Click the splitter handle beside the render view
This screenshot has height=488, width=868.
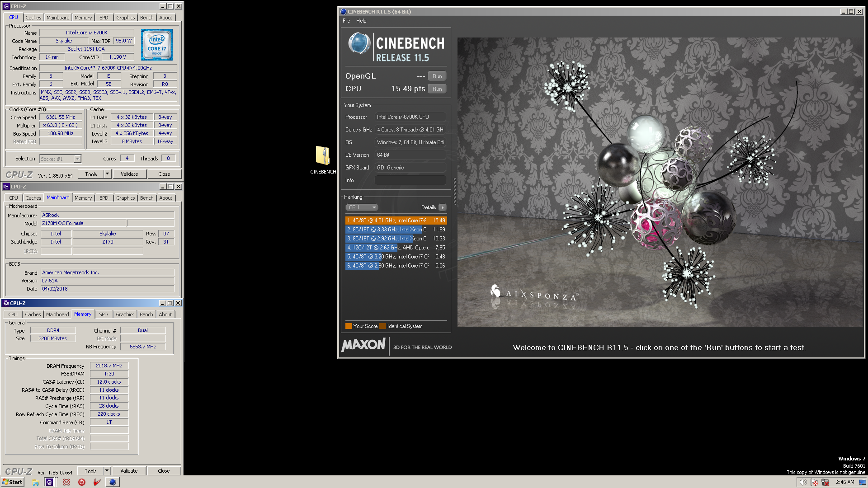point(454,191)
